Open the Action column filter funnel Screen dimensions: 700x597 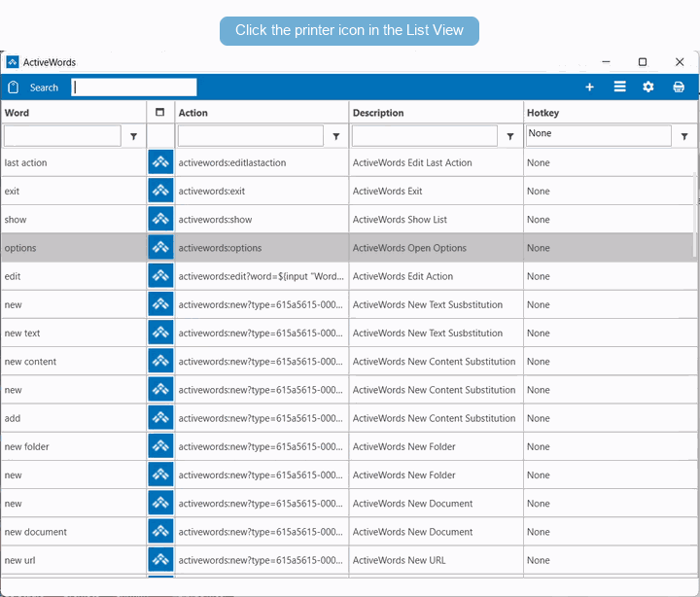click(336, 137)
